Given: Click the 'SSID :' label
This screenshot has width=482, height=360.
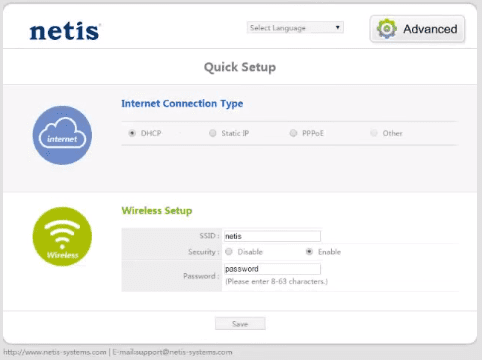Looking at the screenshot, I should tap(209, 236).
